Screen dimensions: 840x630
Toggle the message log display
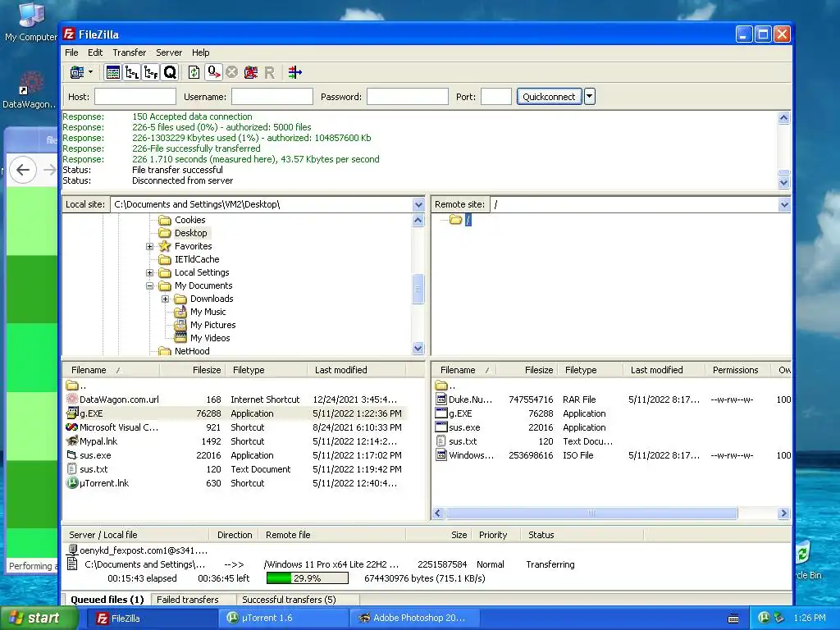coord(113,72)
